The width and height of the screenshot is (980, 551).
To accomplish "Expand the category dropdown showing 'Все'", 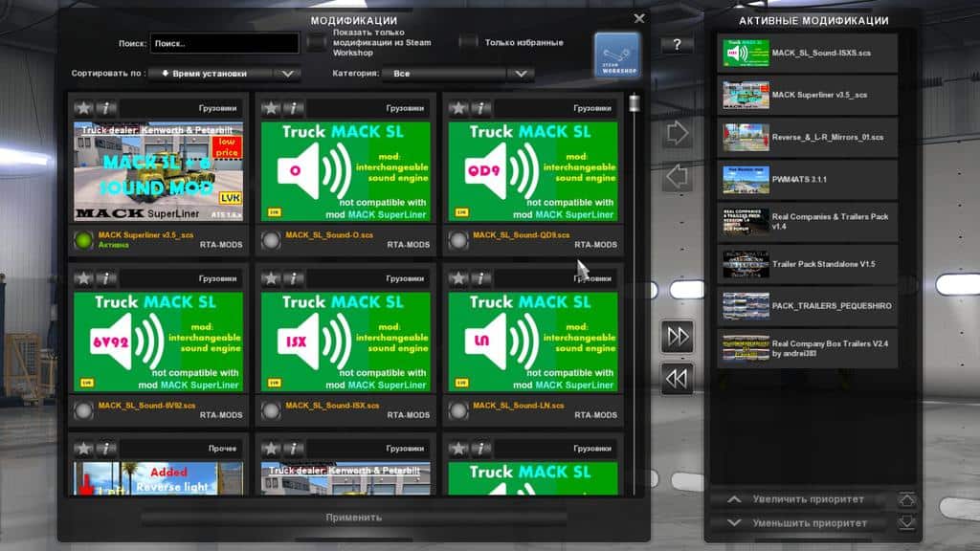I will (457, 74).
